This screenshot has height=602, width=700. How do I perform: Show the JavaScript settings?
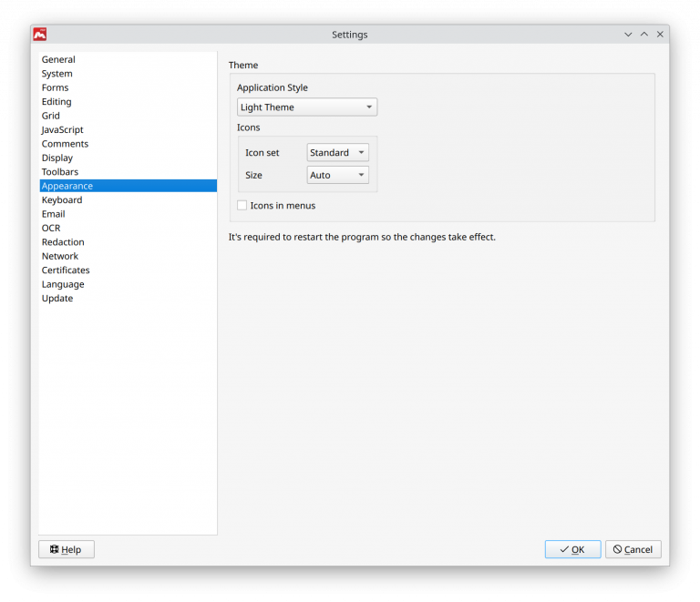tap(62, 130)
